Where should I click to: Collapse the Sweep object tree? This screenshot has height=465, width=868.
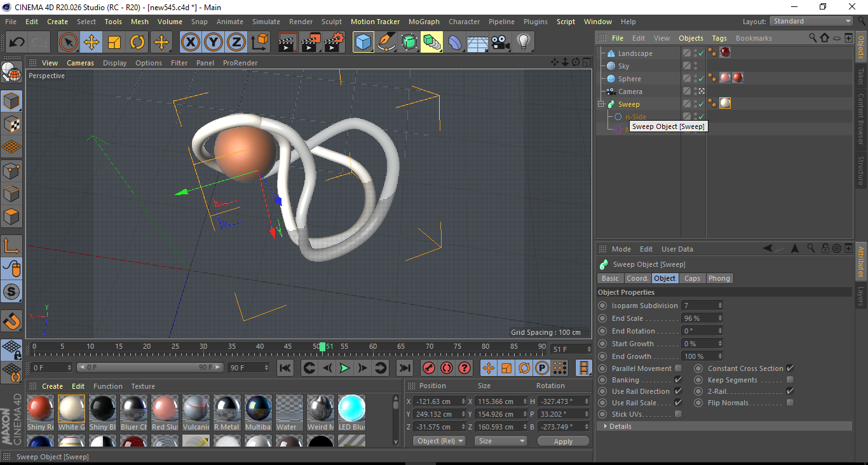pos(600,104)
